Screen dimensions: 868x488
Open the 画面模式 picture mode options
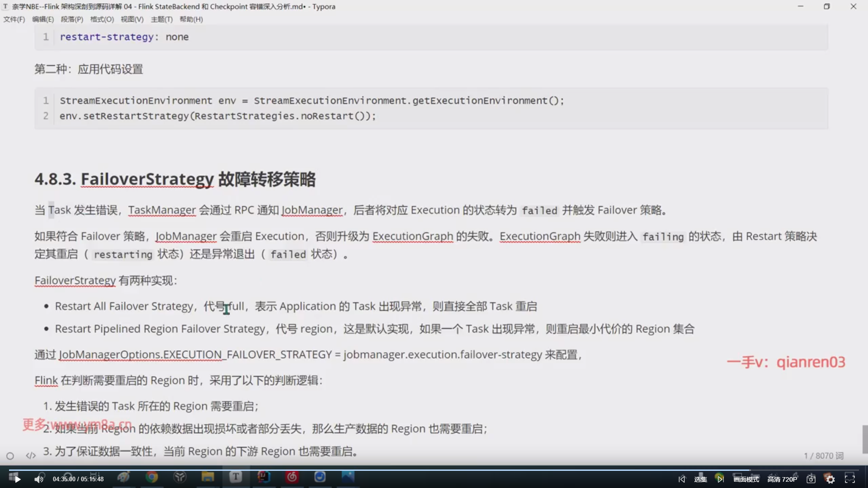click(x=746, y=479)
